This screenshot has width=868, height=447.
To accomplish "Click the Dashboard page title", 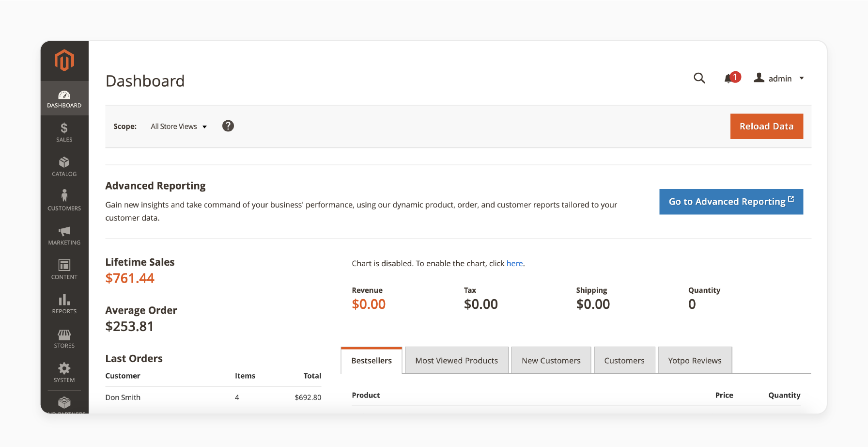I will click(x=145, y=81).
